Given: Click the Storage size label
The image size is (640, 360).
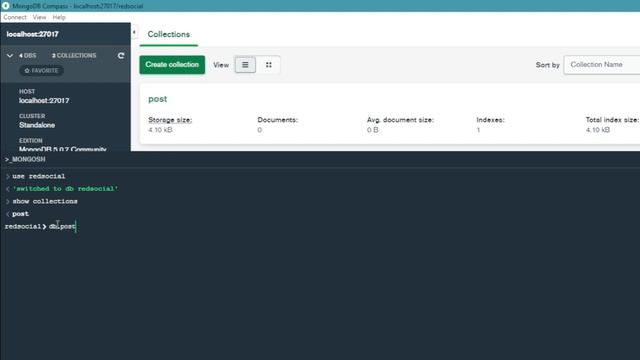Looking at the screenshot, I should tap(170, 120).
